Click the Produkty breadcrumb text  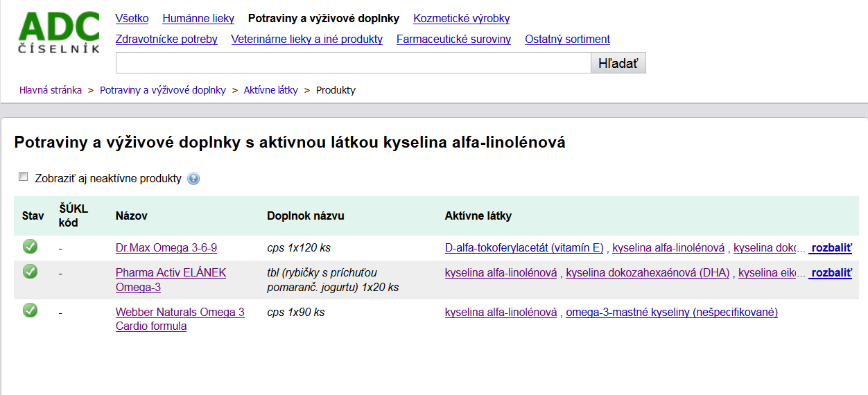pyautogui.click(x=336, y=90)
